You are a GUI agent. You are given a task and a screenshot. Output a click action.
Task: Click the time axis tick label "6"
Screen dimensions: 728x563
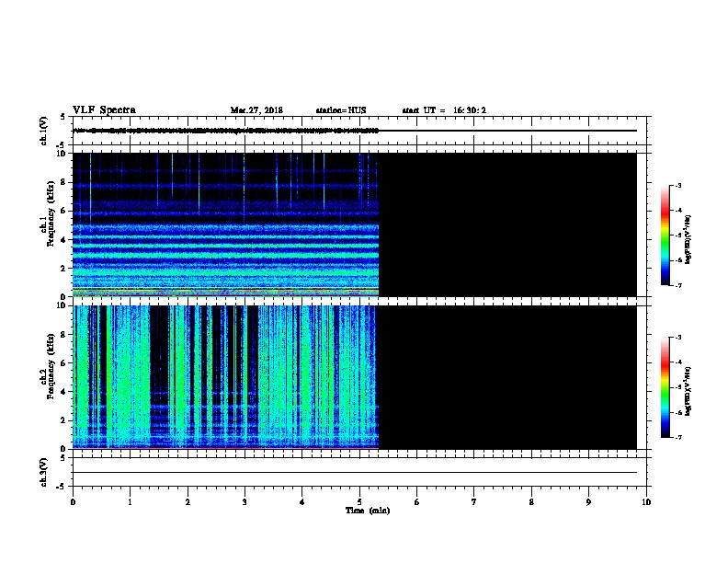[x=417, y=502]
